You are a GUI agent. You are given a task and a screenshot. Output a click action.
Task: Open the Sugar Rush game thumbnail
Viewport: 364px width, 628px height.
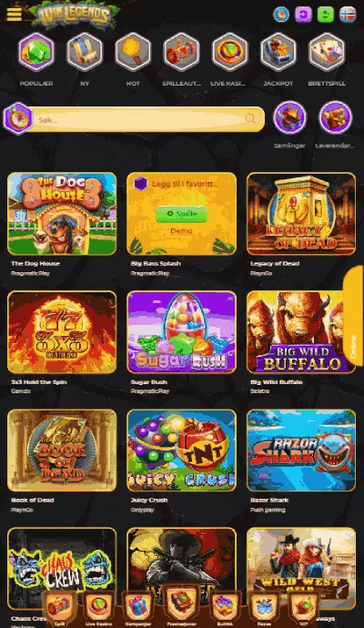[x=181, y=332]
